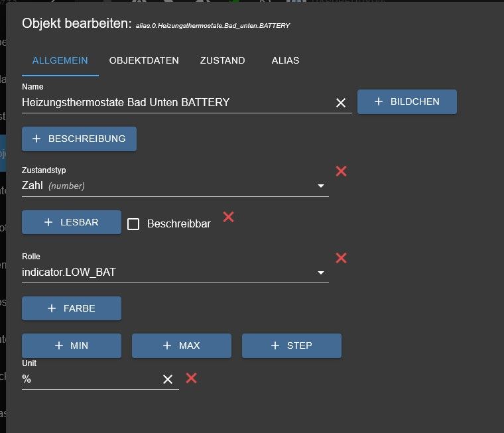Viewport: 504px width, 433px height.
Task: Add the LESBAR property
Action: [x=72, y=222]
